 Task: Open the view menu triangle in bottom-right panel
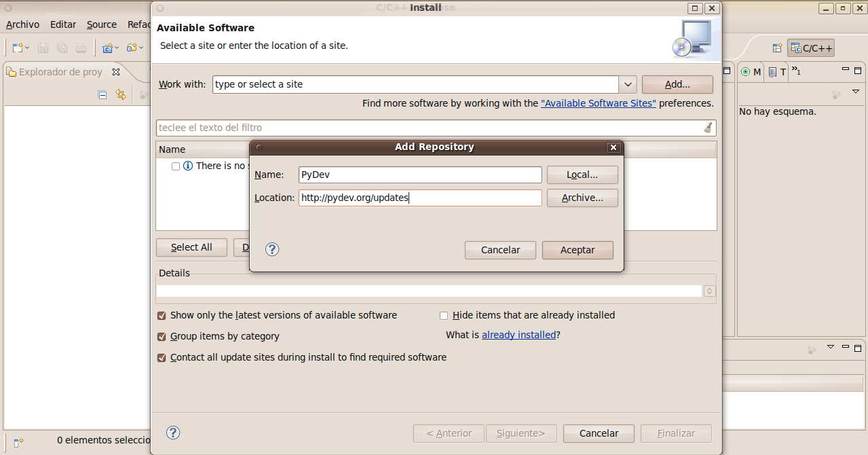coord(831,347)
